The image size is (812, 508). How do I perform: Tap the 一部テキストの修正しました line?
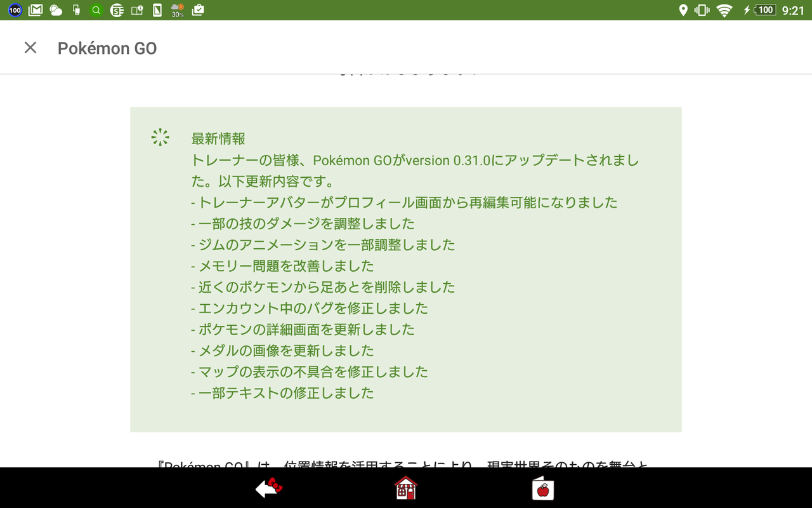(282, 392)
